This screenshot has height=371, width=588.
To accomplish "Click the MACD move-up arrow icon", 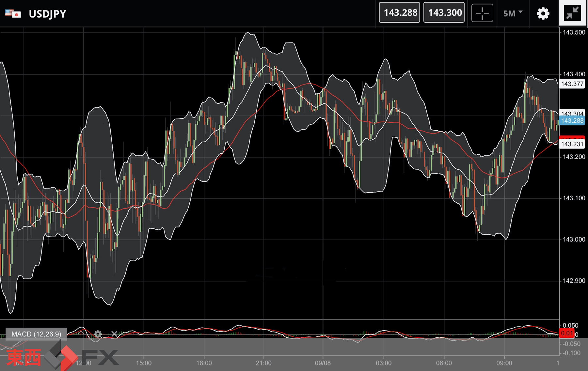I will tap(81, 334).
